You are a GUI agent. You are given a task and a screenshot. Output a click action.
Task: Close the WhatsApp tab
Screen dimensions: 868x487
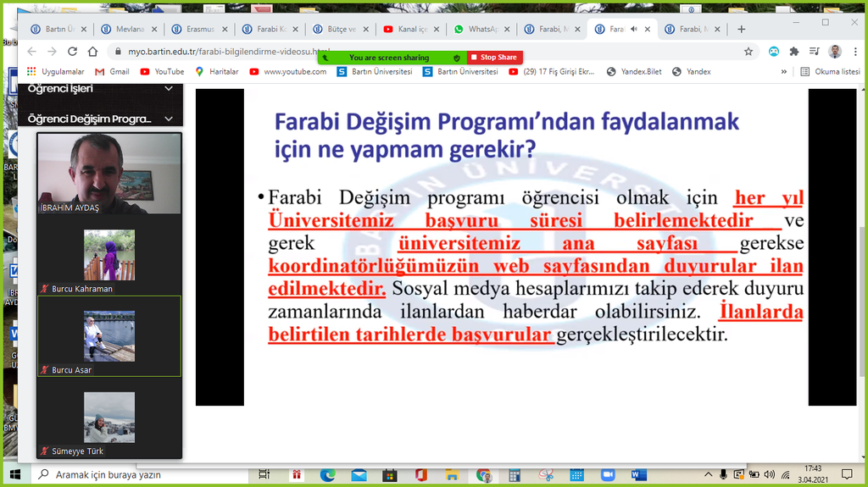pyautogui.click(x=507, y=29)
